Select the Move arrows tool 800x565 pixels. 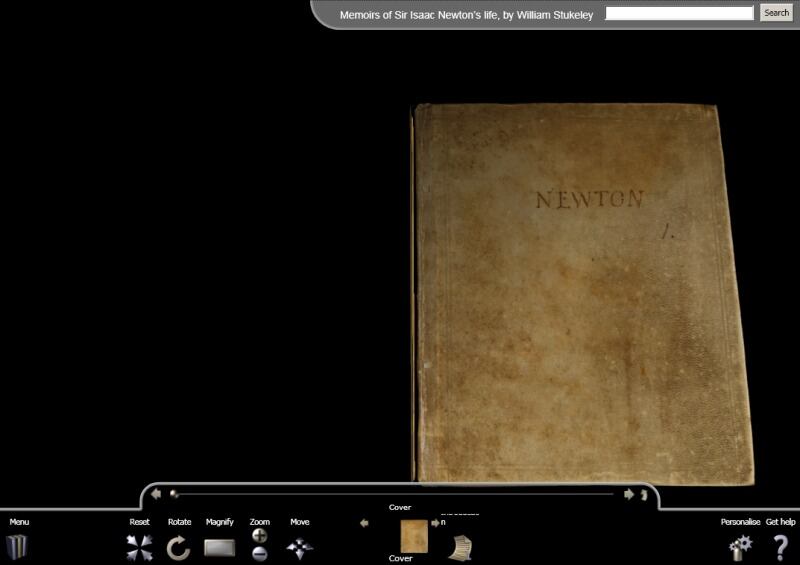[299, 548]
